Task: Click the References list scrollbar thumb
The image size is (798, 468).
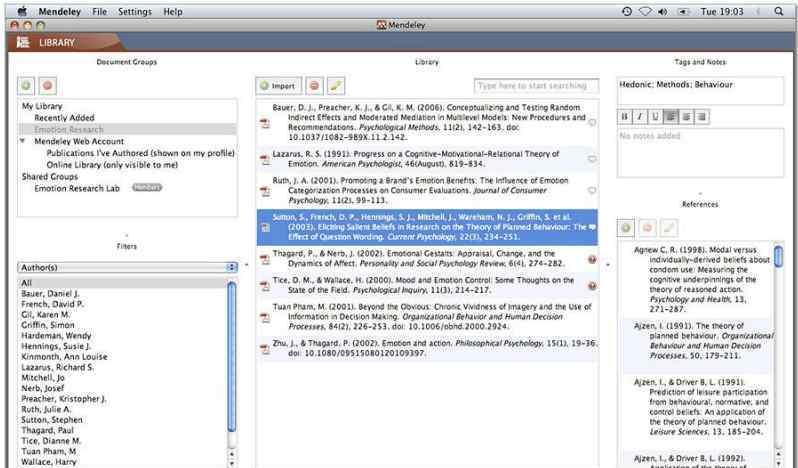Action: 778,256
